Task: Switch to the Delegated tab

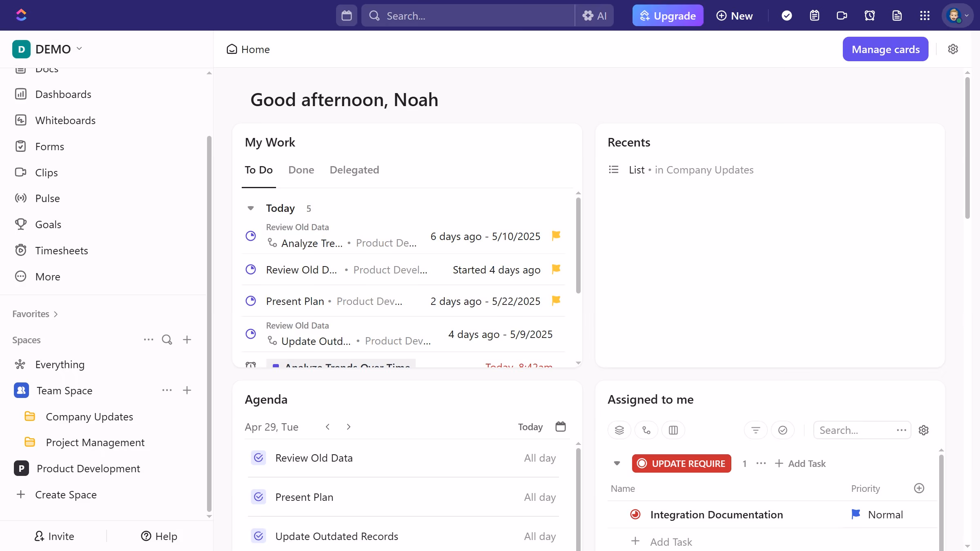Action: pyautogui.click(x=354, y=170)
